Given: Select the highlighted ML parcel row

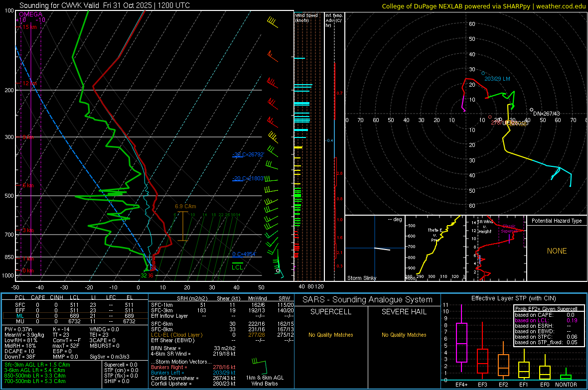Looking at the screenshot, I should coord(75,316).
